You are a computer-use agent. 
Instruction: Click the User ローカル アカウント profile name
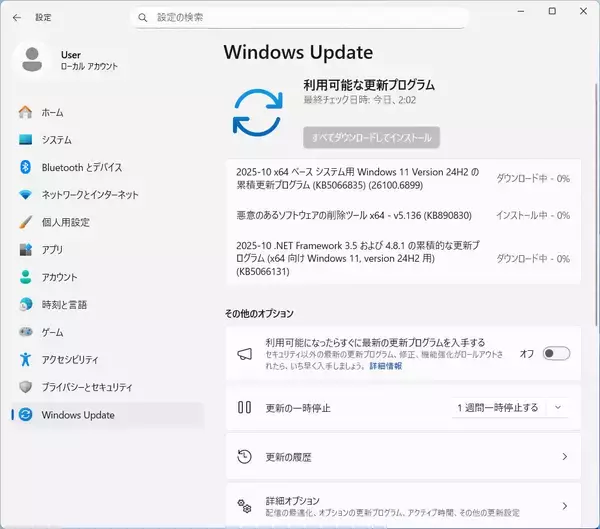[x=89, y=60]
